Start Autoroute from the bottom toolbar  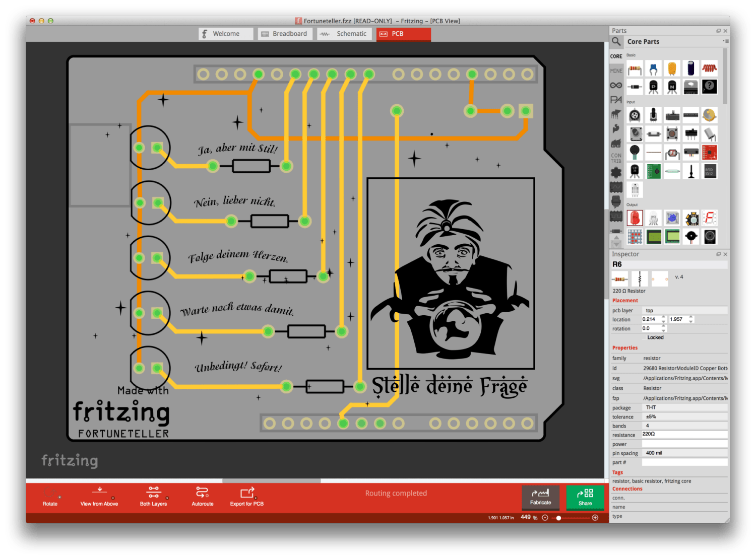point(203,496)
